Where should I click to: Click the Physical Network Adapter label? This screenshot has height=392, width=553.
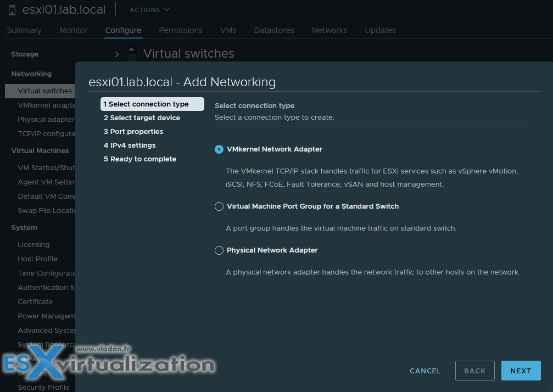[x=272, y=250]
